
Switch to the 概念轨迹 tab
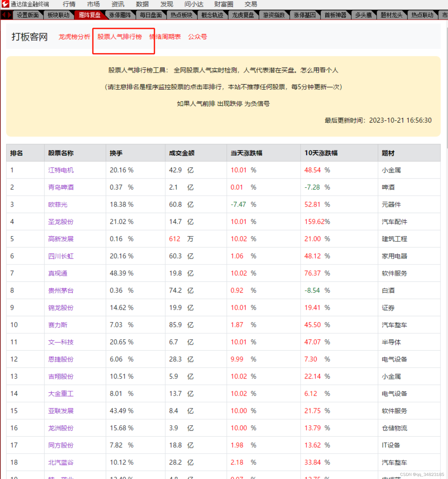coord(212,15)
